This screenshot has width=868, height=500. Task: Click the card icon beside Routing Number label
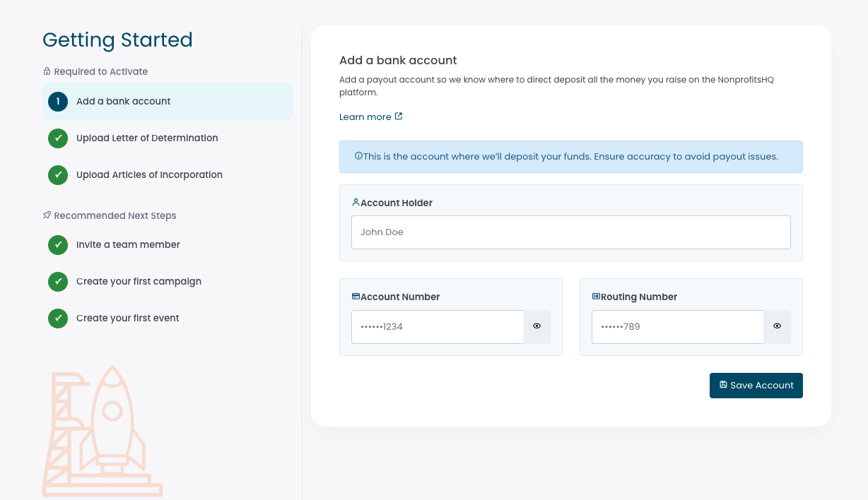click(596, 296)
